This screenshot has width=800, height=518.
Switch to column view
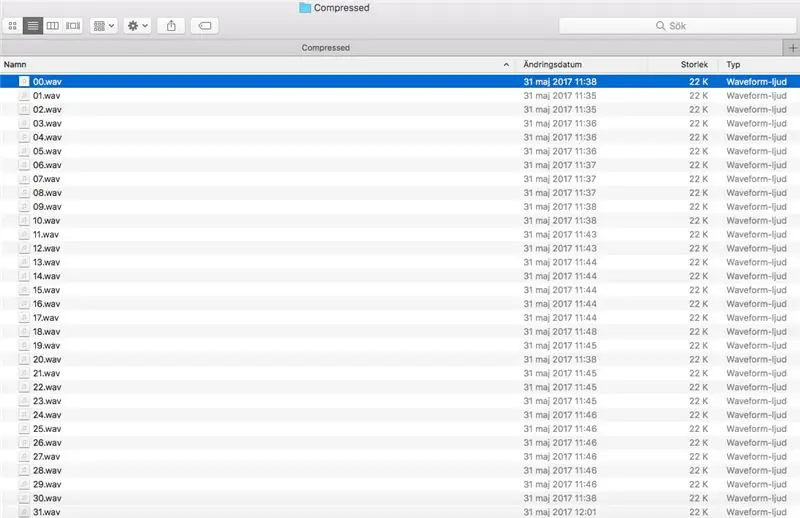point(53,26)
